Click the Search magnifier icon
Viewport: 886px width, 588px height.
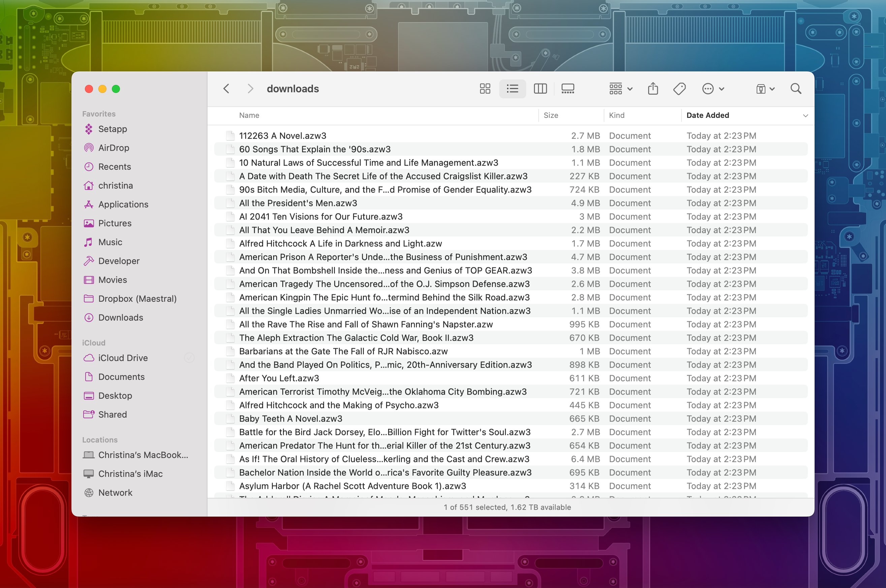coord(796,89)
